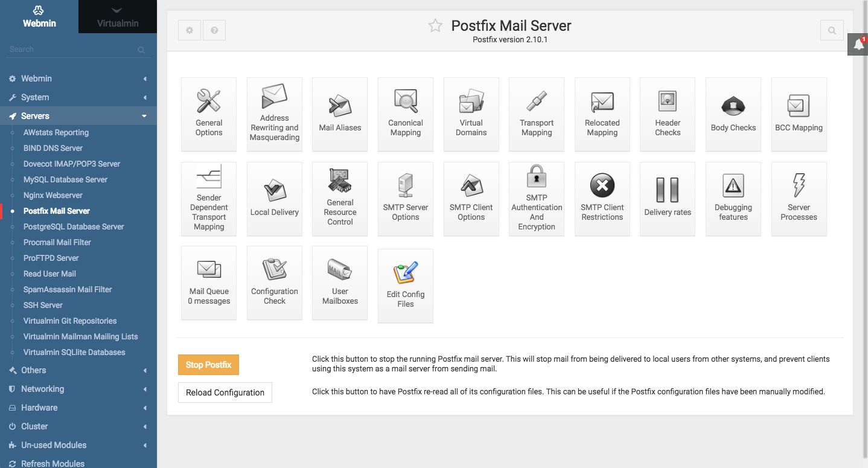Image resolution: width=868 pixels, height=468 pixels.
Task: Open Procmail Mail Filter module
Action: tap(57, 242)
